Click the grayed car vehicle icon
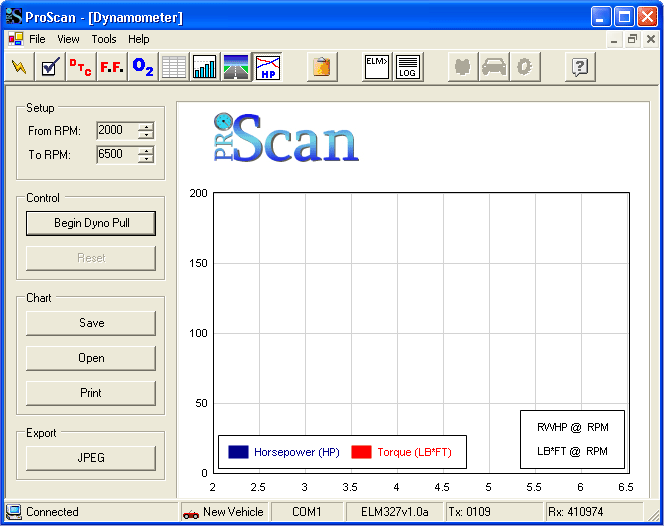The height and width of the screenshot is (526, 664). pyautogui.click(x=494, y=67)
